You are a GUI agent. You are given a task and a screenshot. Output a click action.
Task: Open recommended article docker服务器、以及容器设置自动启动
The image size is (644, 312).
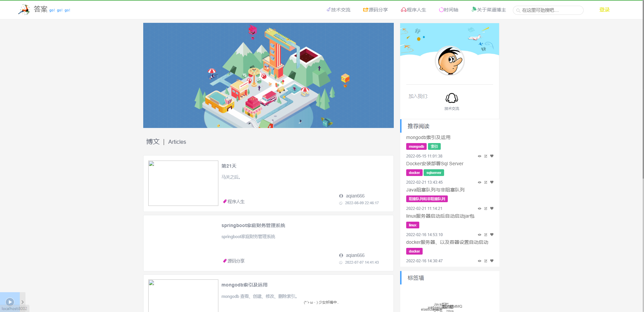[x=447, y=242]
